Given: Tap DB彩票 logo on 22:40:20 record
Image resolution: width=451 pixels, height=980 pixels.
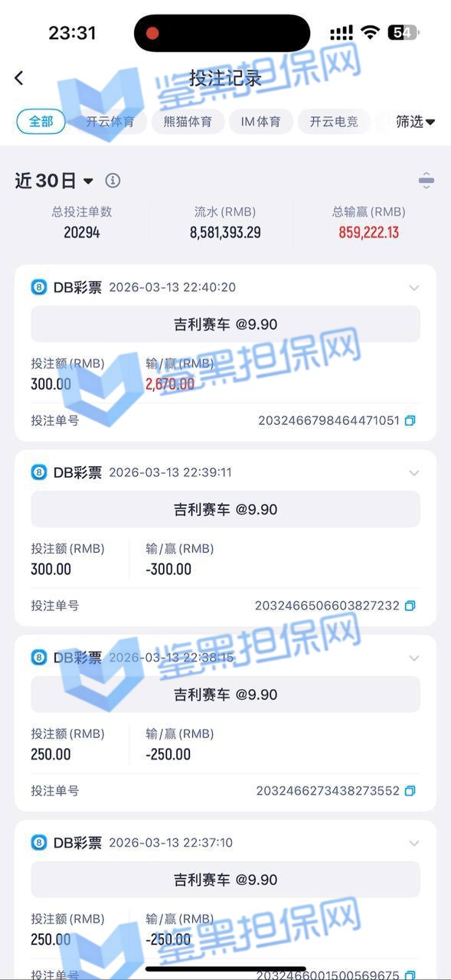Looking at the screenshot, I should (39, 287).
